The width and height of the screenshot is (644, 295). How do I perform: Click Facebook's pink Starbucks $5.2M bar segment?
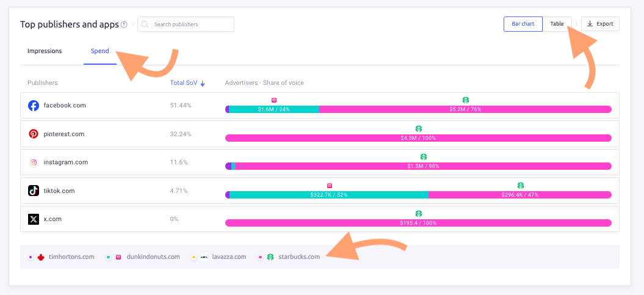click(465, 109)
